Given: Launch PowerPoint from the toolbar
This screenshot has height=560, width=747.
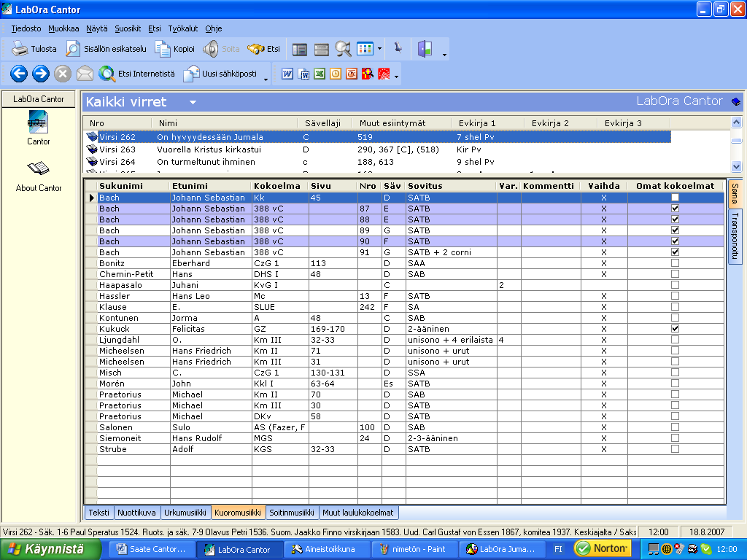Looking at the screenshot, I should [352, 74].
